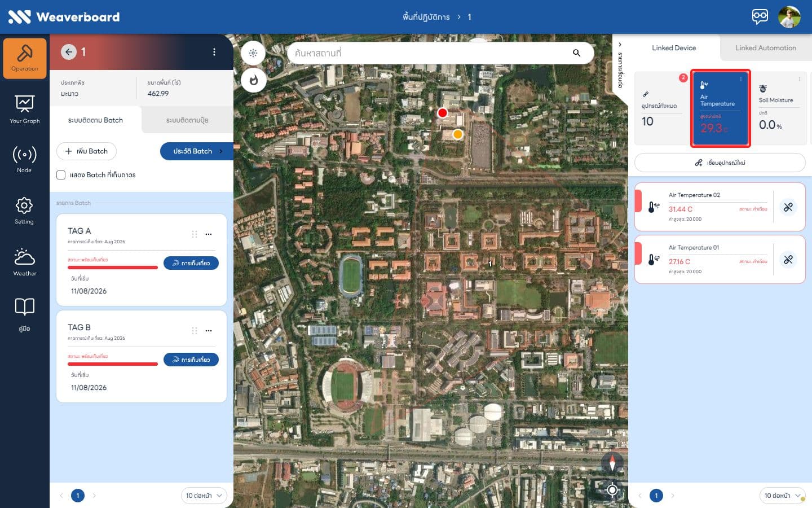Toggle the show archived Batch checkbox
812x508 pixels.
click(61, 175)
